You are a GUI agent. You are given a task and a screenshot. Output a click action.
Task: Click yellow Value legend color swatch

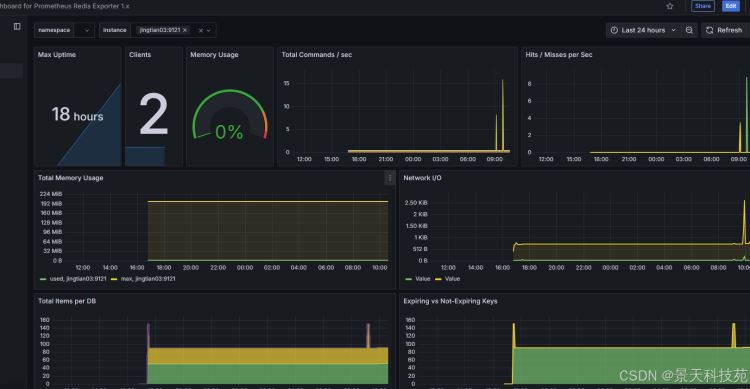pyautogui.click(x=438, y=279)
